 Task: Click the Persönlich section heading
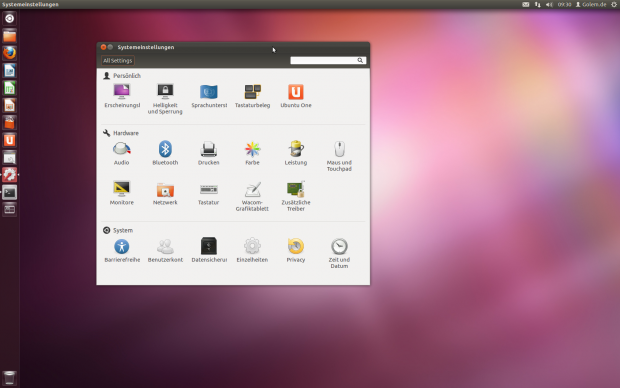click(x=122, y=76)
